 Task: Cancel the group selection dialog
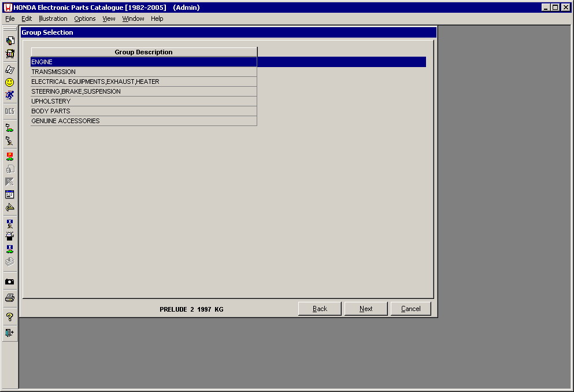[x=410, y=309]
